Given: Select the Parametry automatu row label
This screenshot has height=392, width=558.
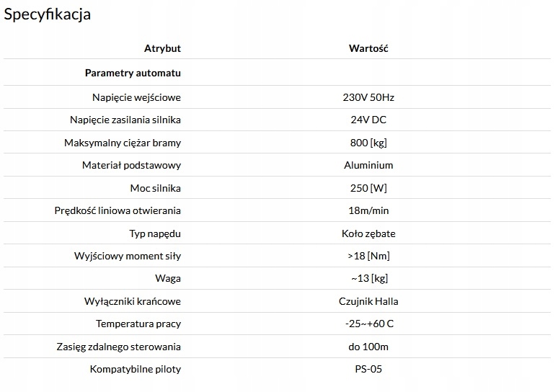Looking at the screenshot, I should pos(133,73).
